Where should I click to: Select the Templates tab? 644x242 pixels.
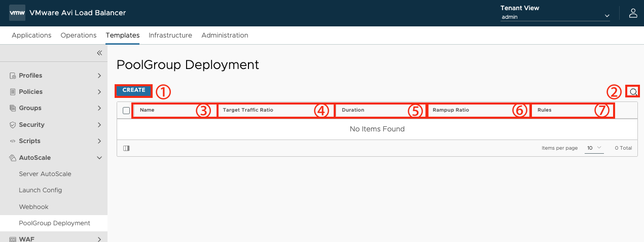point(123,36)
